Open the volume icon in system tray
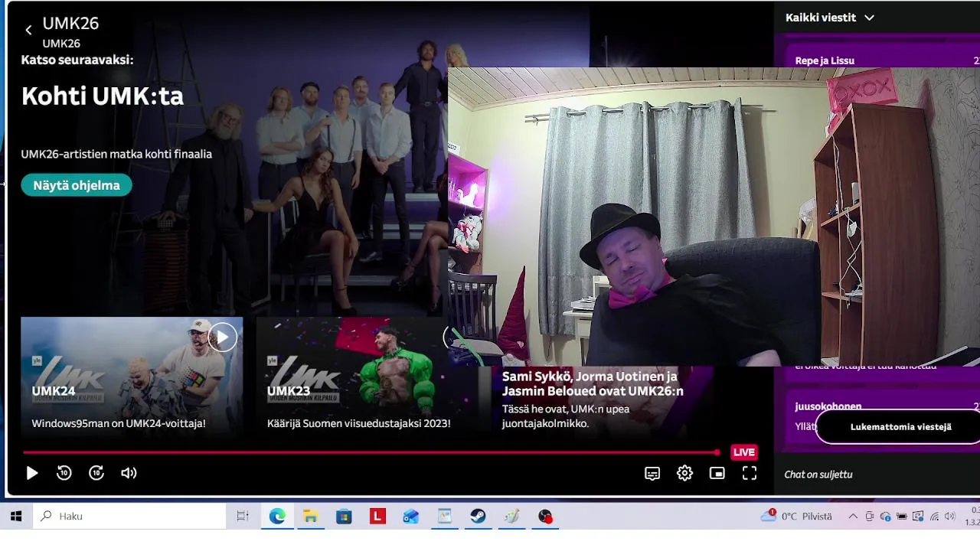The height and width of the screenshot is (551, 980). [x=950, y=517]
